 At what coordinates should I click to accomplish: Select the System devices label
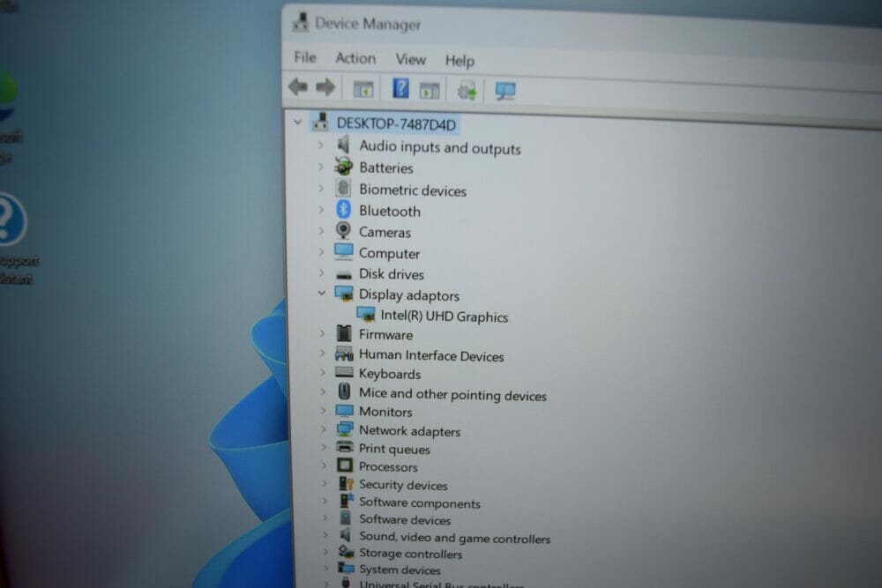click(400, 569)
